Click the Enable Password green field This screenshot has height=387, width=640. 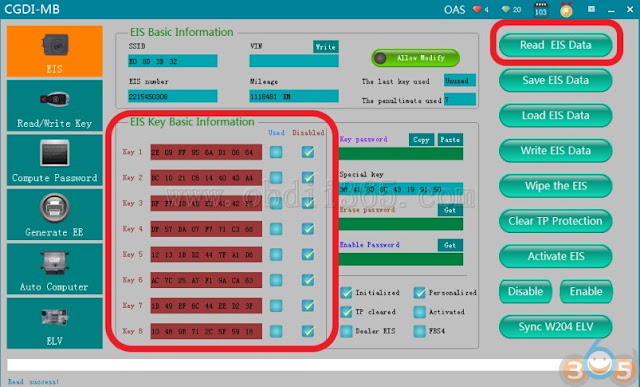tap(401, 259)
